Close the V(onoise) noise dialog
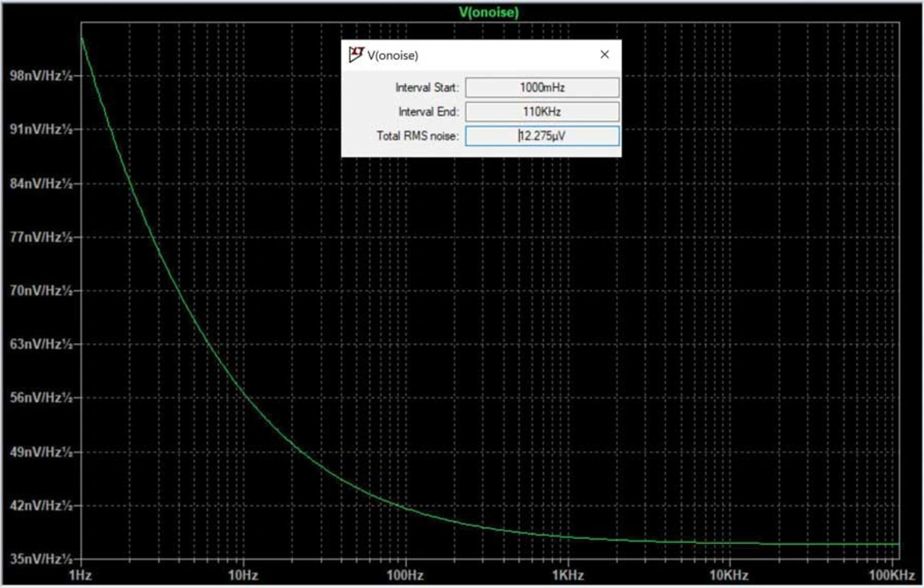924x588 pixels. tap(604, 55)
